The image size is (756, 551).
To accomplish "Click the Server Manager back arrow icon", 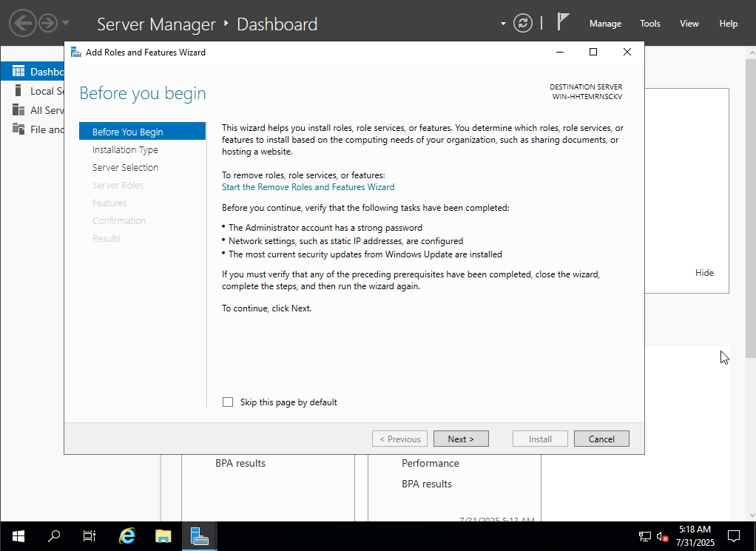I will coord(22,23).
